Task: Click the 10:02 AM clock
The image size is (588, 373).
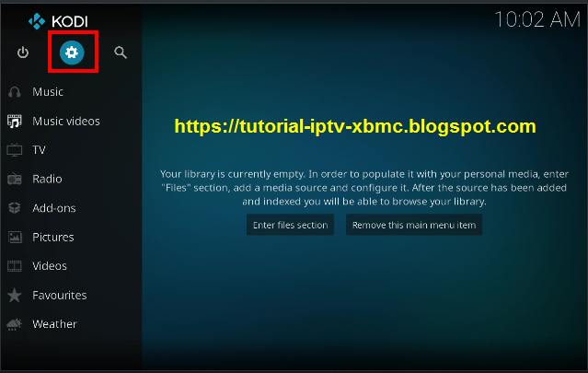Action: (537, 19)
